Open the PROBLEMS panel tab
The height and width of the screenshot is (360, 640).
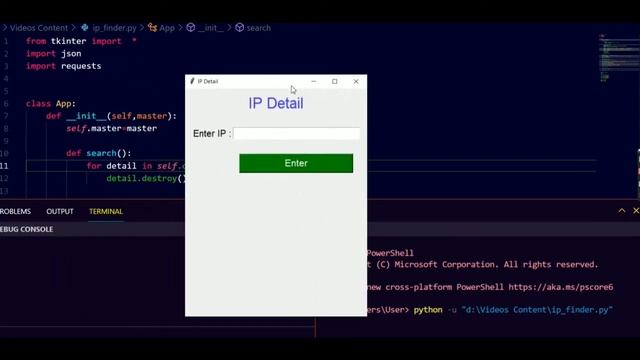tap(15, 211)
